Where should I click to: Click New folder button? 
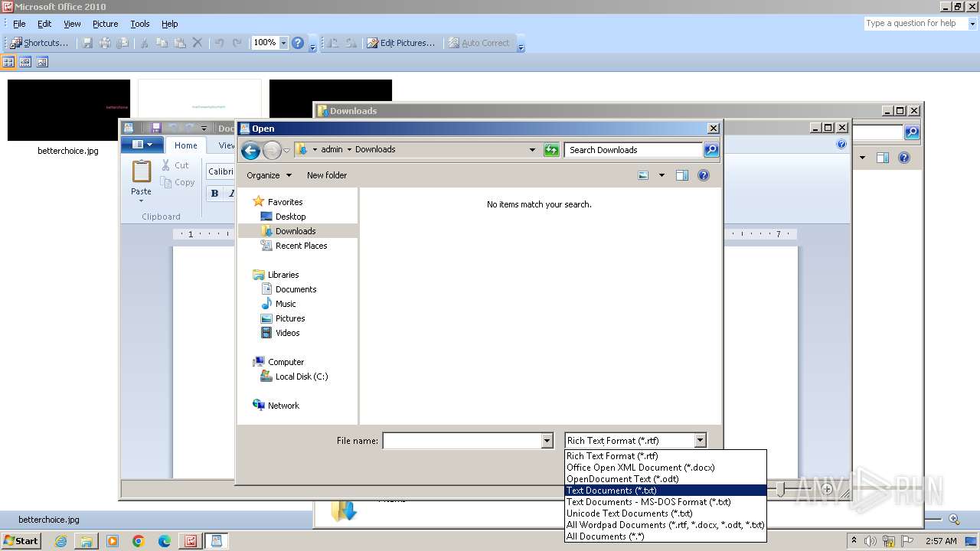point(327,175)
